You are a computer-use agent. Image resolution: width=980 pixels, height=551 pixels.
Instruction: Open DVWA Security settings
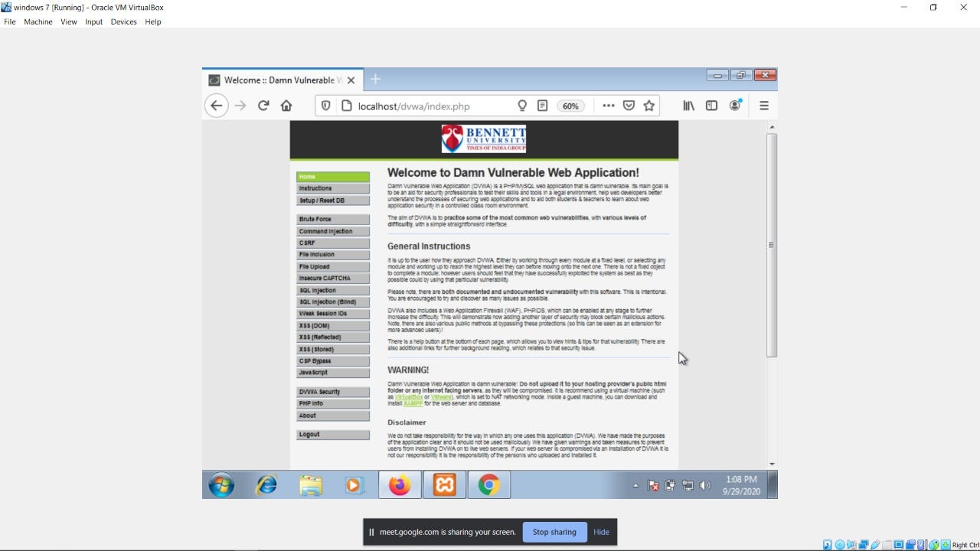click(333, 392)
